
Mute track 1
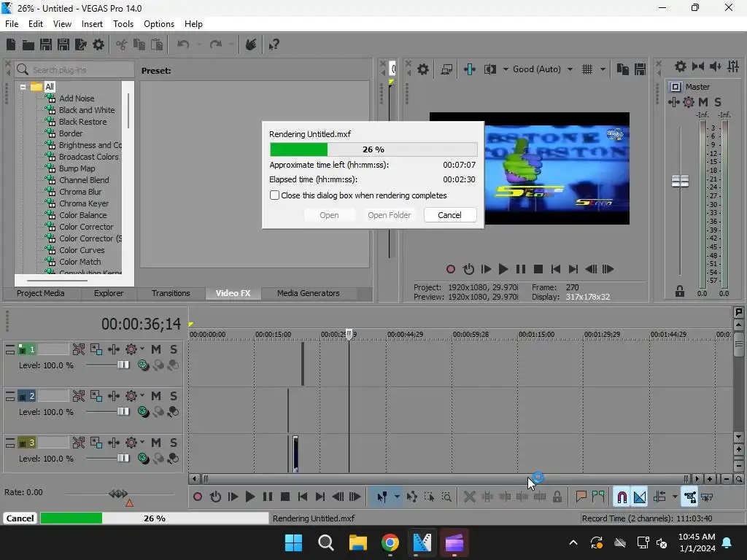pos(156,349)
